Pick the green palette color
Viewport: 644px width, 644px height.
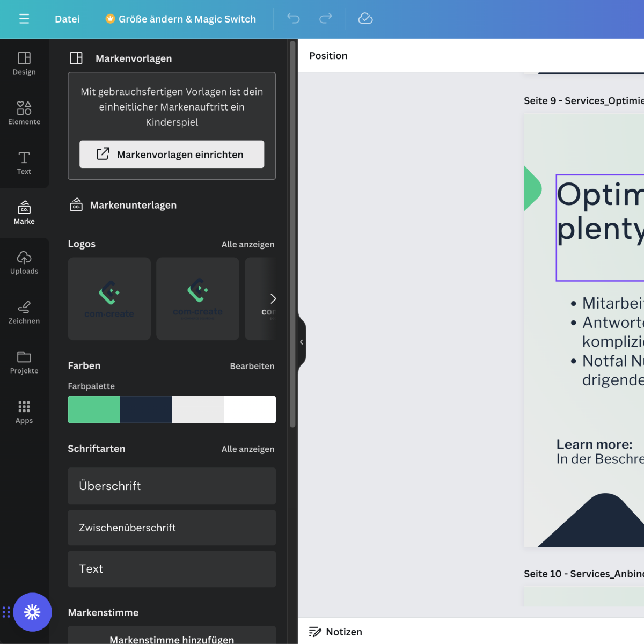94,409
